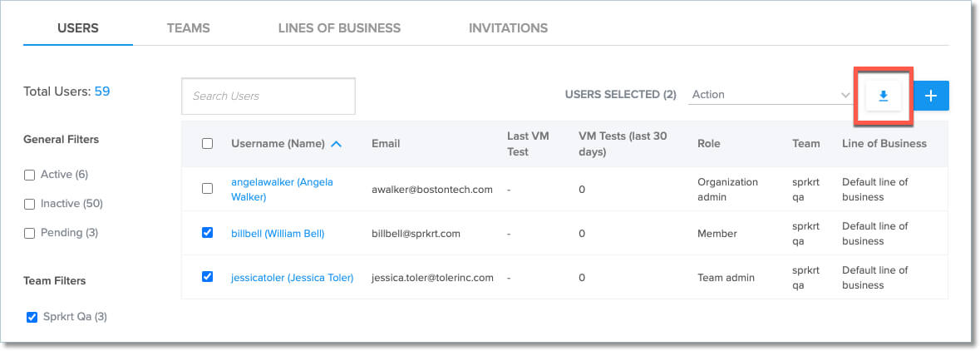This screenshot has height=351, width=980.
Task: Enable the Inactive (50) filter
Action: [x=30, y=204]
